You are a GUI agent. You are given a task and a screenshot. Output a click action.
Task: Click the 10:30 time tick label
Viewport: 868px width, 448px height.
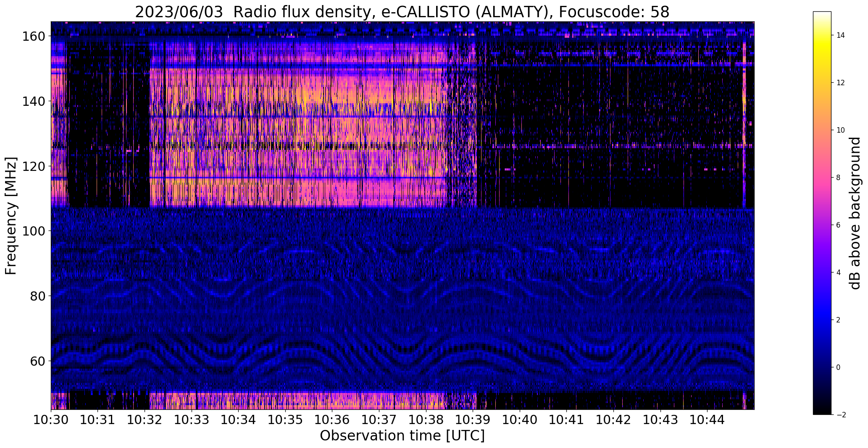click(x=51, y=419)
